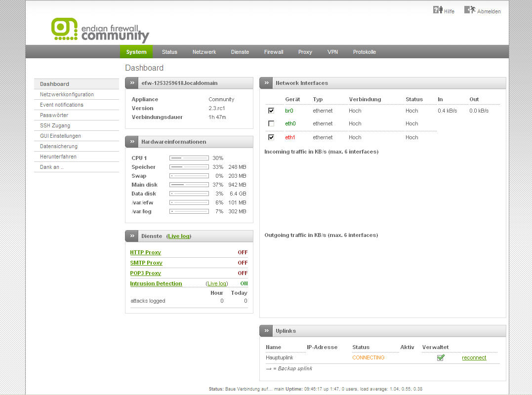This screenshot has width=532, height=395.
Task: Open the HTTP Proxy service link
Action: point(145,252)
